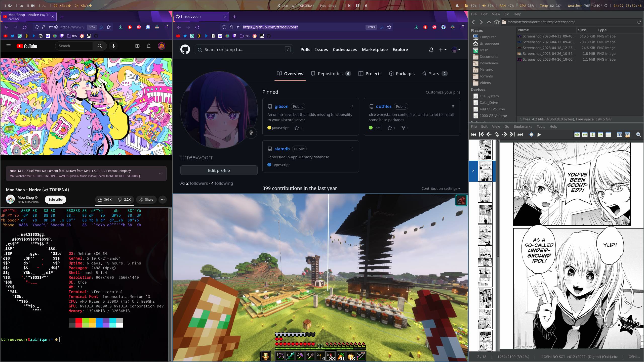The height and width of the screenshot is (362, 644).
Task: Open downloads icon in GitHub browser window
Action: point(416,27)
